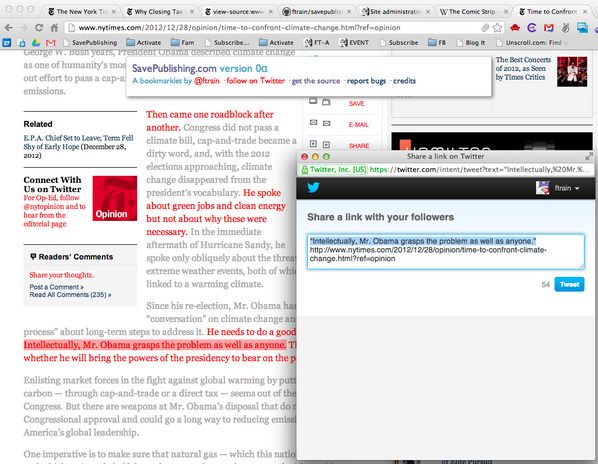
Task: Bookmark this page with the star icon
Action: click(x=497, y=27)
